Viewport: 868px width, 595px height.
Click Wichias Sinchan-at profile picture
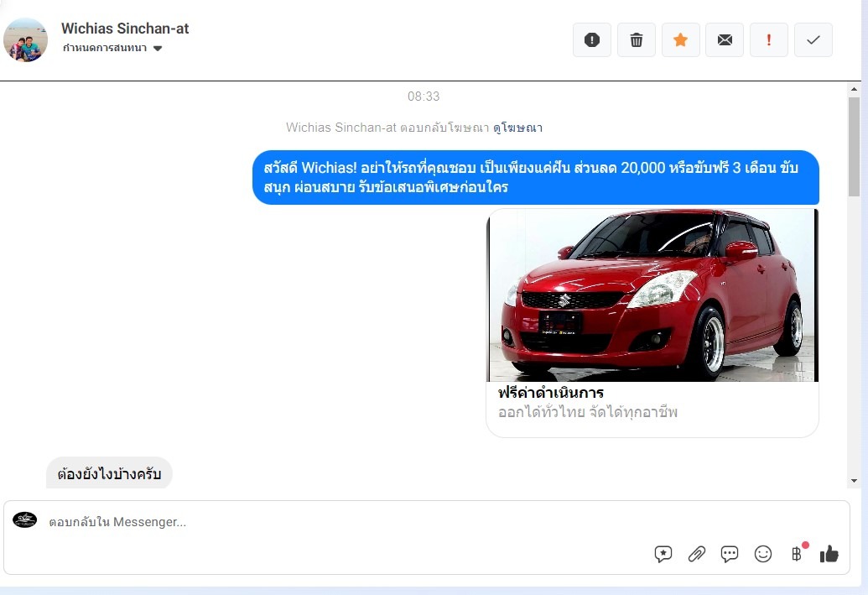25,40
